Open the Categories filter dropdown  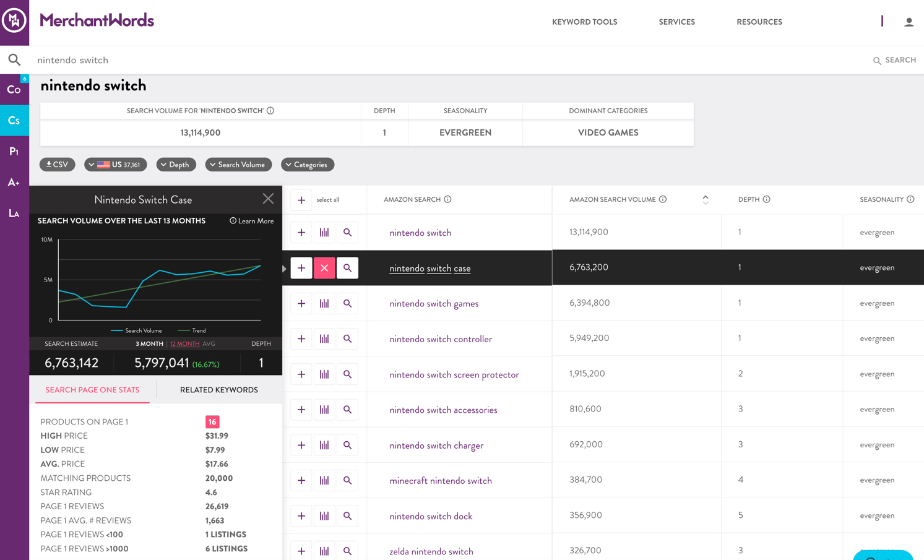pyautogui.click(x=308, y=165)
